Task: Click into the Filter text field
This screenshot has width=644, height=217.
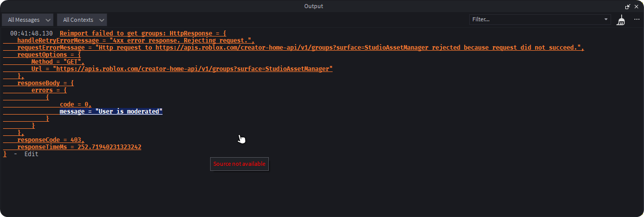Action: (536, 20)
